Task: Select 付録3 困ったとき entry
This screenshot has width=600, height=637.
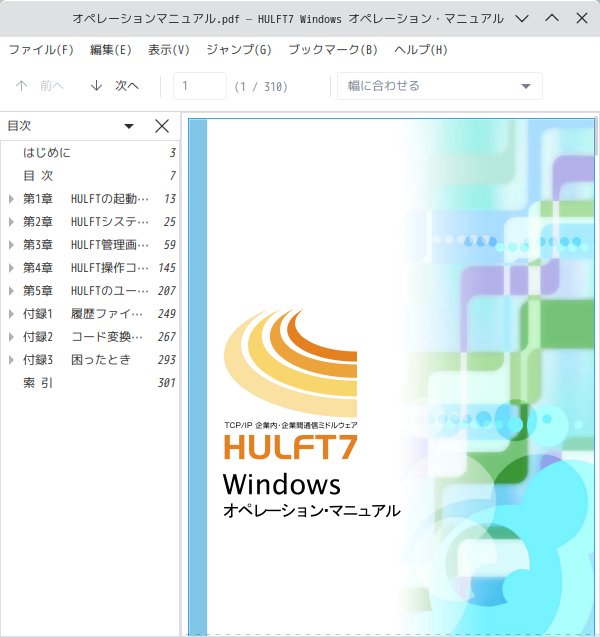Action: click(90, 360)
